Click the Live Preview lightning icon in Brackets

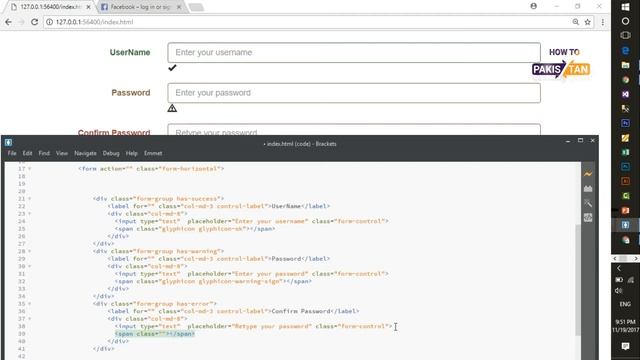click(588, 174)
